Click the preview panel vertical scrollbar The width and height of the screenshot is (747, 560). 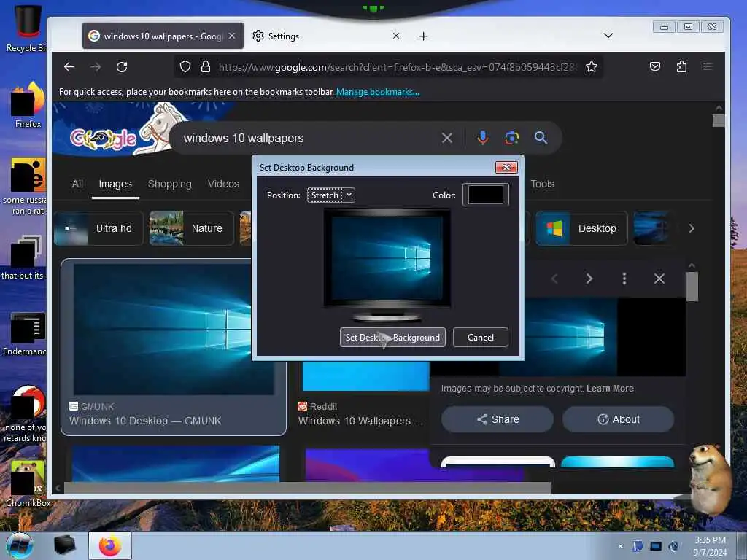coord(692,286)
